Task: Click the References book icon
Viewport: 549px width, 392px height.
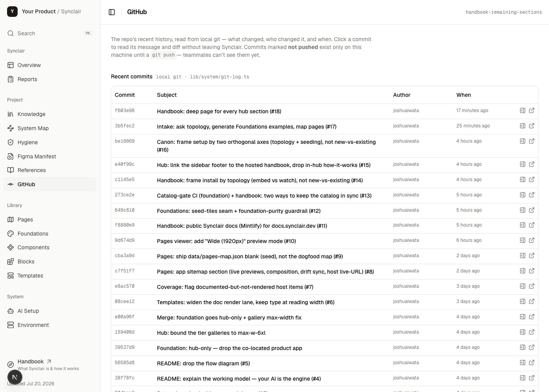Action: click(x=11, y=170)
